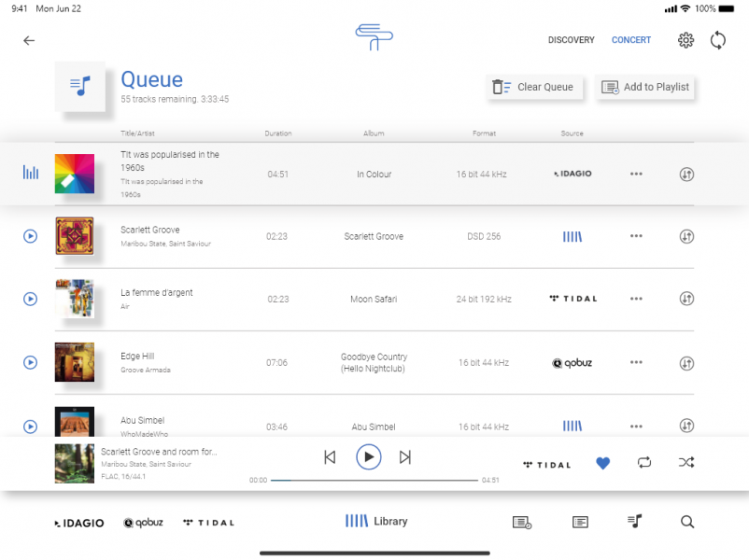The width and height of the screenshot is (749, 560).
Task: Toggle repeat mode
Action: [x=644, y=462]
